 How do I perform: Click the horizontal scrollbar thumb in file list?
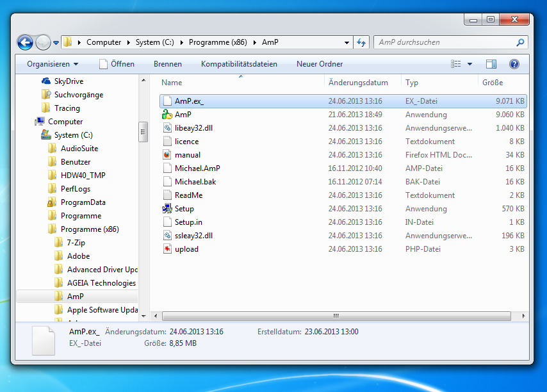tap(336, 316)
